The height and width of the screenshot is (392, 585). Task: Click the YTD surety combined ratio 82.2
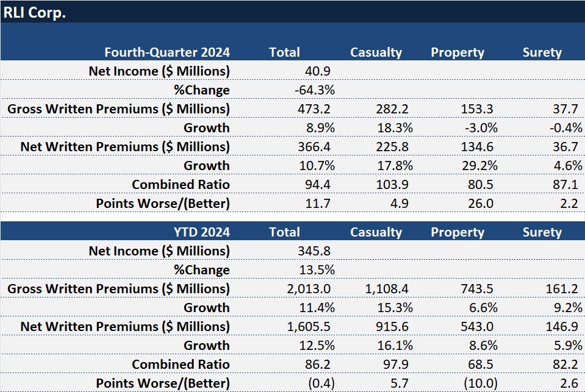(565, 365)
